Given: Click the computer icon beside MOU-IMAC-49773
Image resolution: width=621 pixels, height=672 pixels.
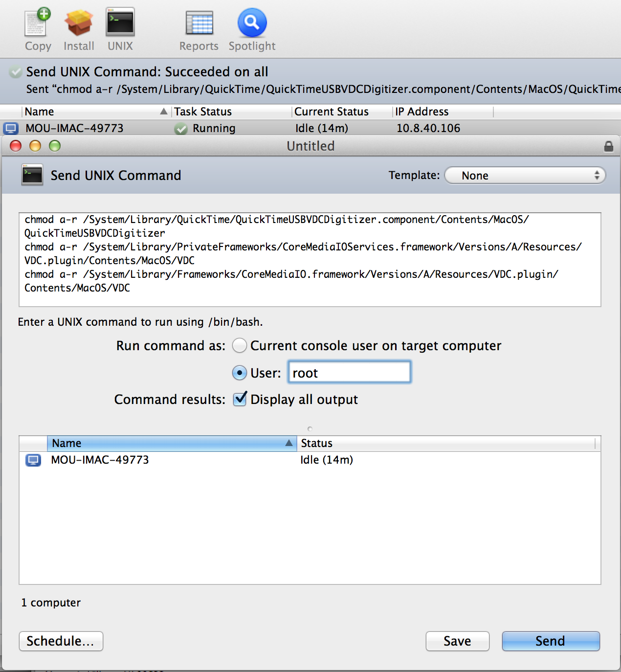Looking at the screenshot, I should coord(33,460).
